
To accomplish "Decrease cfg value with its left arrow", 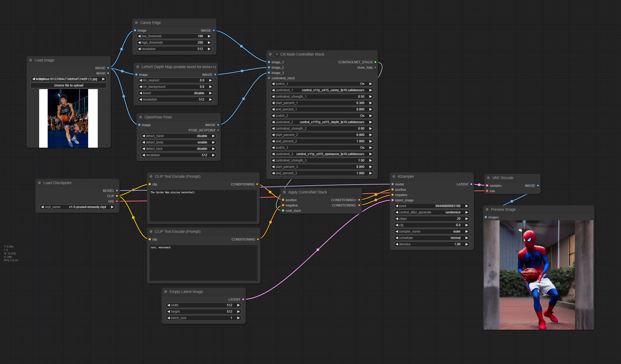I will click(x=397, y=225).
